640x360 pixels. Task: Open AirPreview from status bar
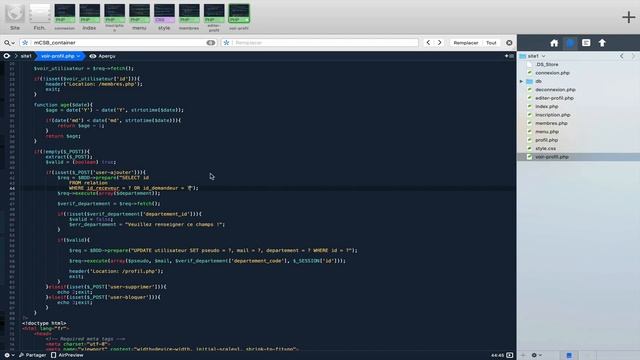click(x=67, y=355)
